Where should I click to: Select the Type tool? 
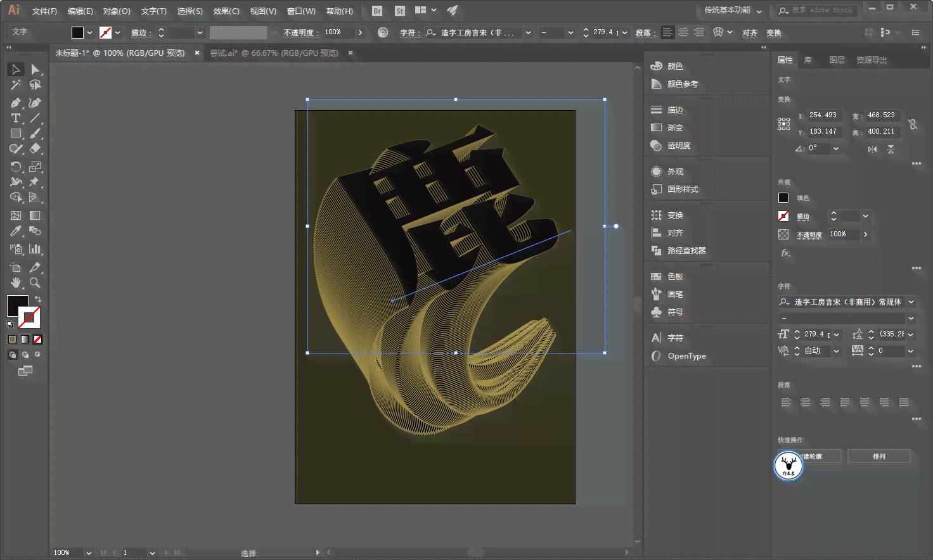[x=16, y=118]
